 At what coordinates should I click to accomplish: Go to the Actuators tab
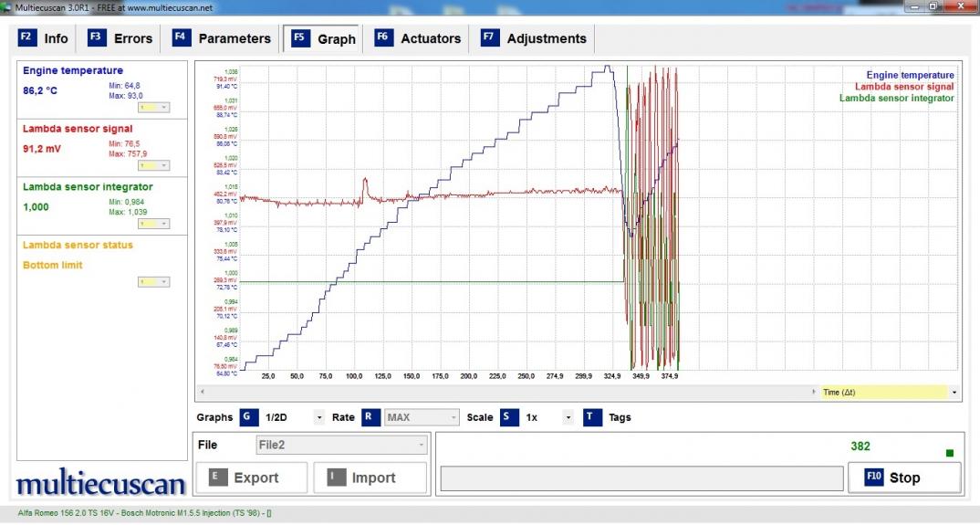click(418, 38)
